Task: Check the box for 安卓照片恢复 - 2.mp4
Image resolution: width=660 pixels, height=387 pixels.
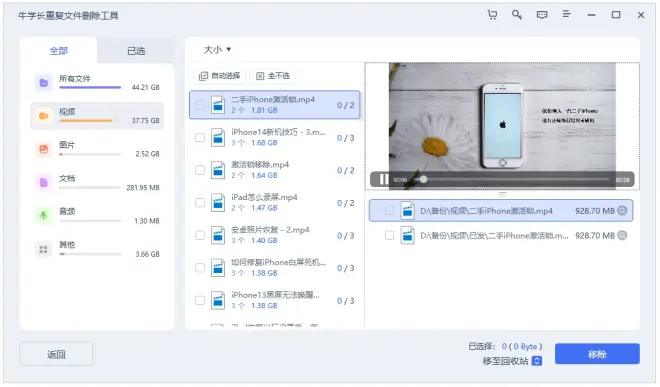Action: tap(200, 235)
